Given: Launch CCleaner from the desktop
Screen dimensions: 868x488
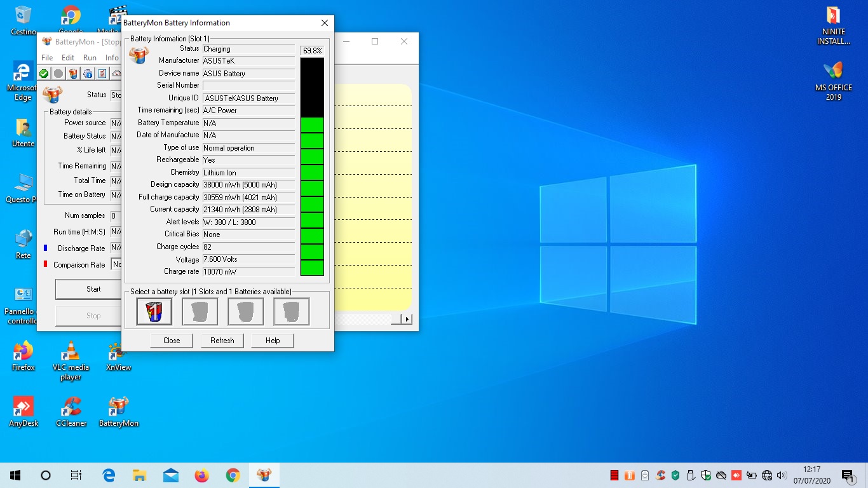Looking at the screenshot, I should [71, 412].
